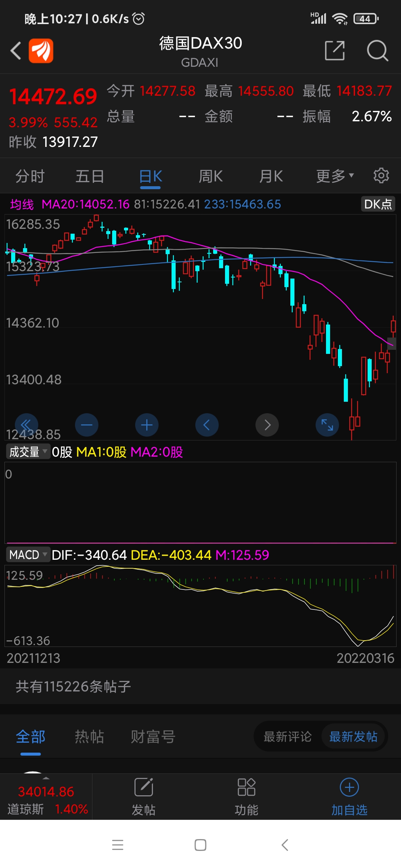Zoom in chart with plus button
This screenshot has height=868, width=401.
147,425
